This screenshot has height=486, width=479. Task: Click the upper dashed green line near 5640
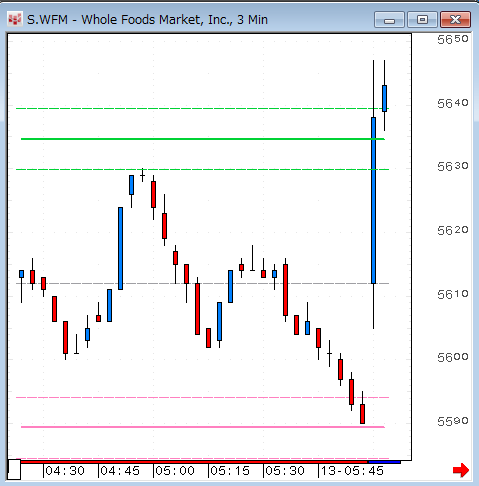point(203,108)
